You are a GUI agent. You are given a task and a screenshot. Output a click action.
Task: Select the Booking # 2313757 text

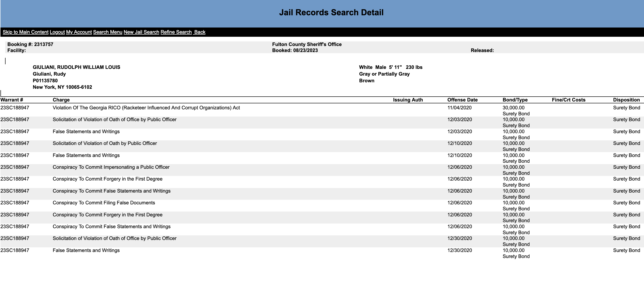[x=30, y=44]
